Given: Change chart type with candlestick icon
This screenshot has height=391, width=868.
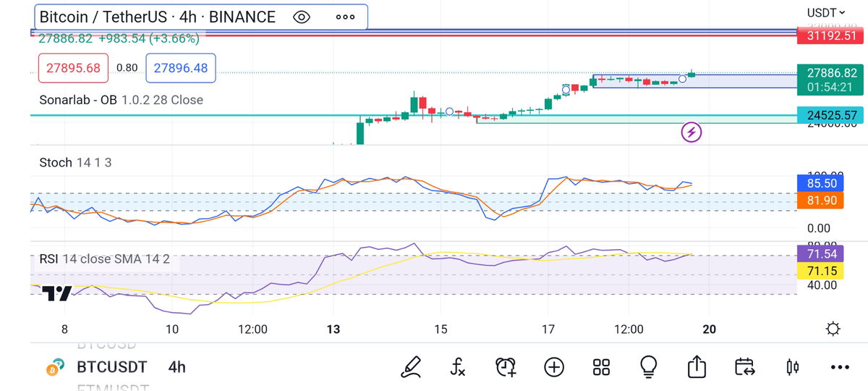Looking at the screenshot, I should tap(793, 367).
